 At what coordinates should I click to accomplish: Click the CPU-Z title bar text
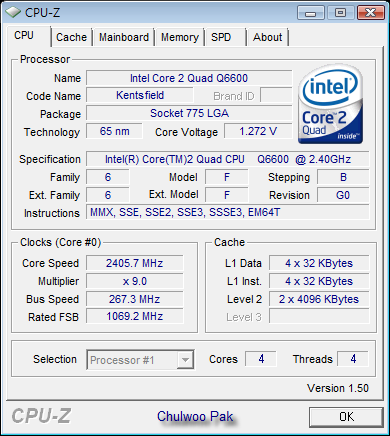pos(42,13)
